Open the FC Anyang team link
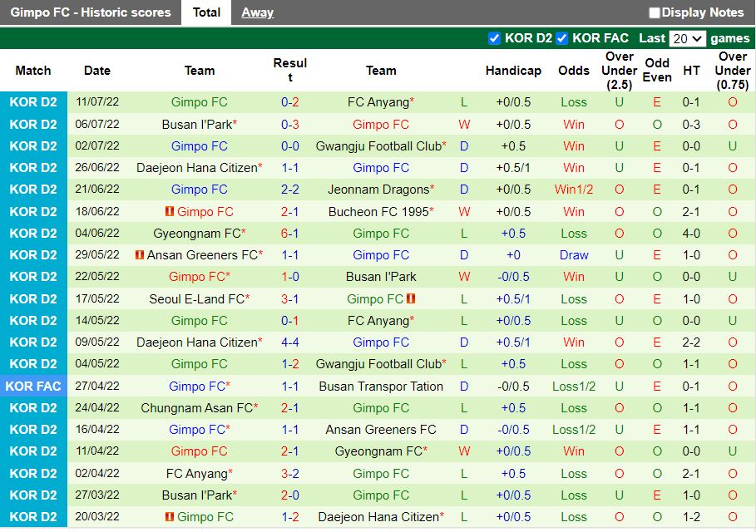 (378, 102)
